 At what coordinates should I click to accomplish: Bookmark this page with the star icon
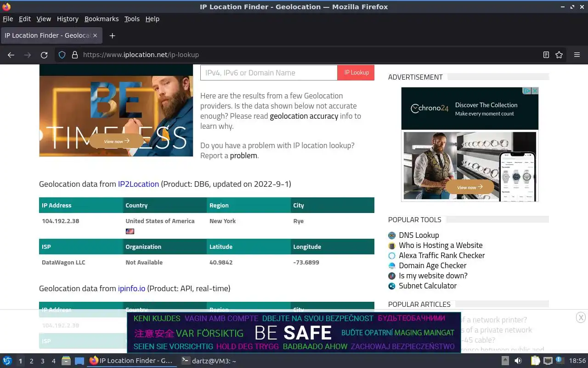click(559, 55)
